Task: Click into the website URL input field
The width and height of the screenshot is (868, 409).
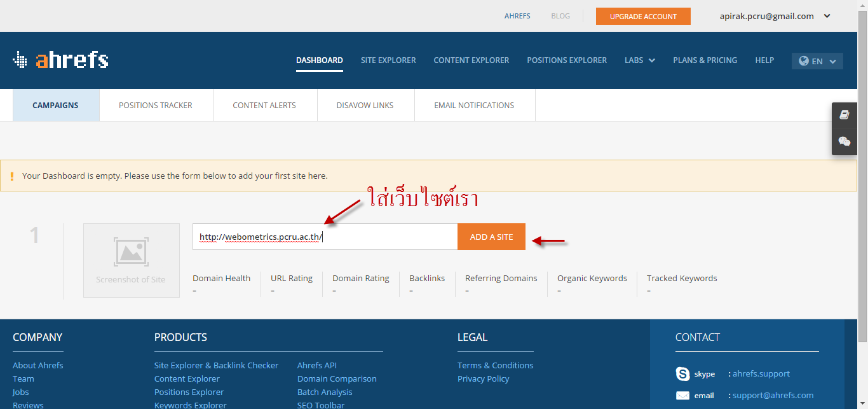Action: coord(388,237)
